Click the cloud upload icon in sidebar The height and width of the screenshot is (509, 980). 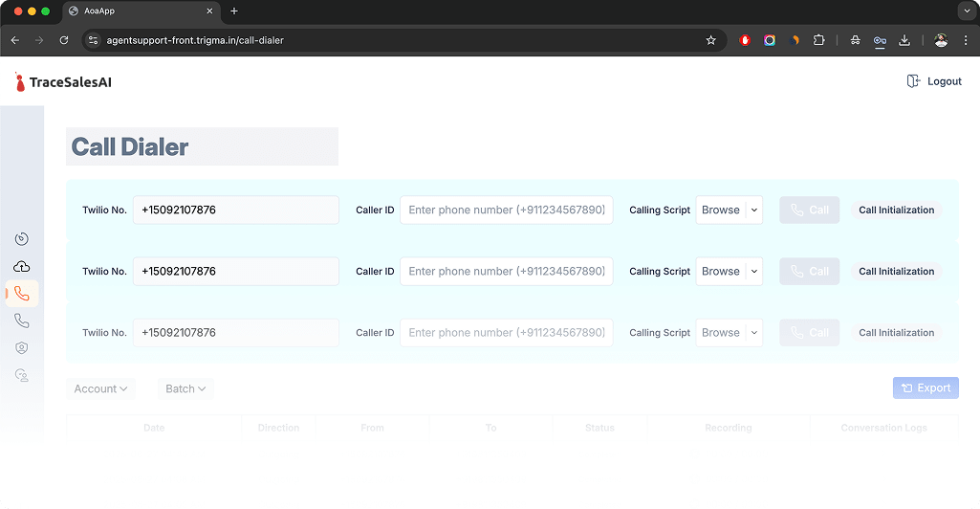(x=21, y=267)
